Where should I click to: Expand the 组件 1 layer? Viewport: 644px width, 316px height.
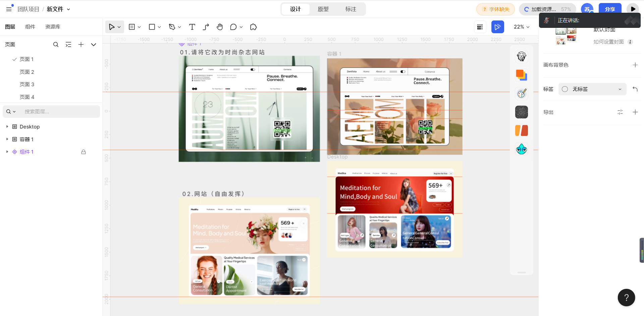tap(7, 152)
